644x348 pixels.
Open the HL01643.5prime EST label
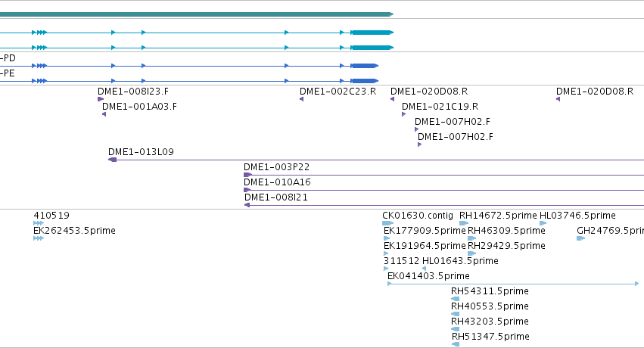[460, 261]
